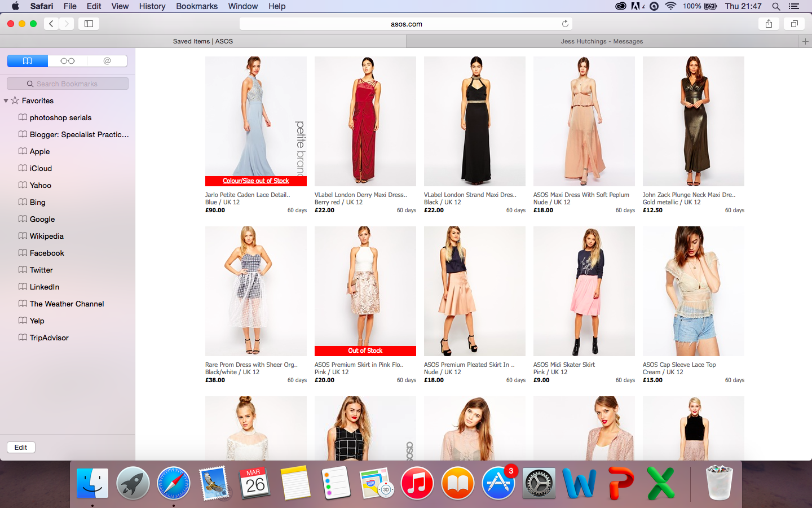812x508 pixels.
Task: Click the Creative Cloud menu bar icon
Action: click(620, 6)
